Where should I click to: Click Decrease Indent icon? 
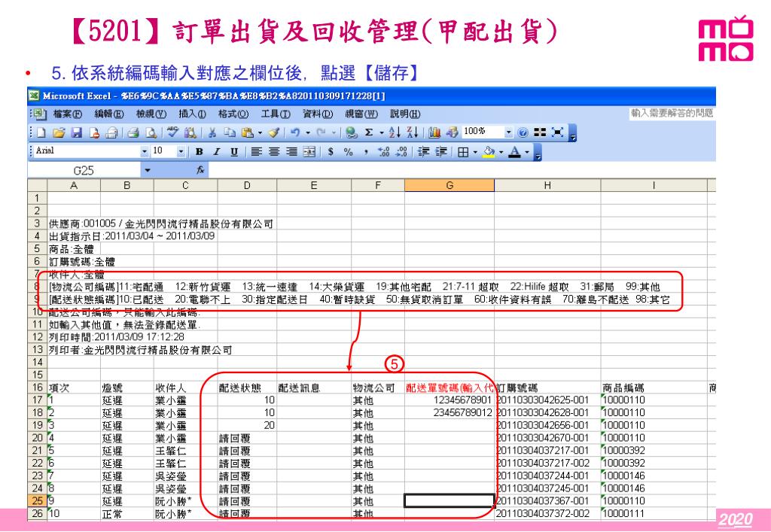click(x=423, y=152)
